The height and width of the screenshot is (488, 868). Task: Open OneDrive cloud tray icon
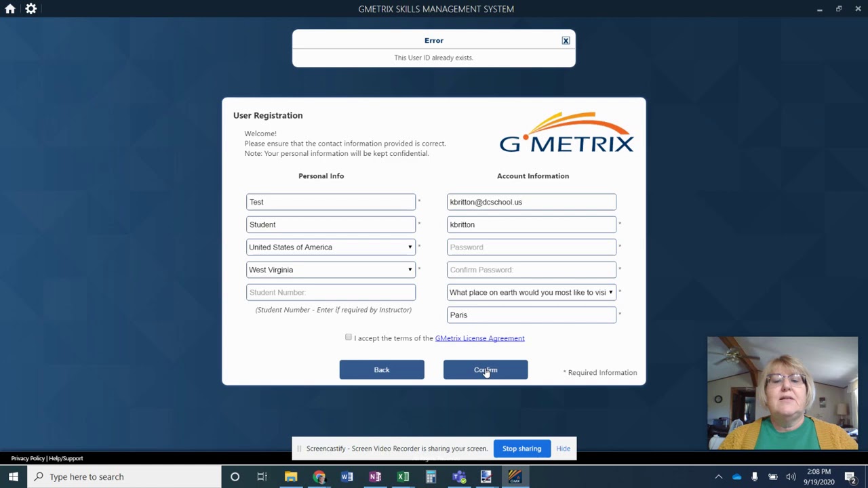coord(737,476)
